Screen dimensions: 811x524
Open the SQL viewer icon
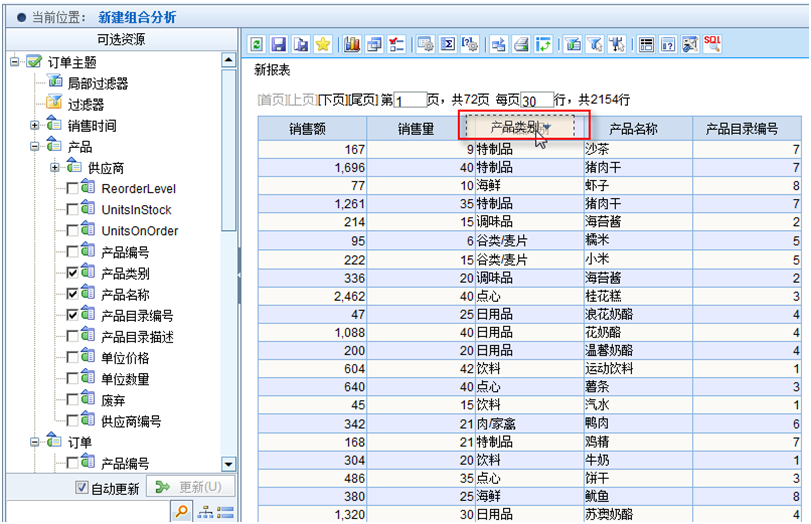[712, 44]
